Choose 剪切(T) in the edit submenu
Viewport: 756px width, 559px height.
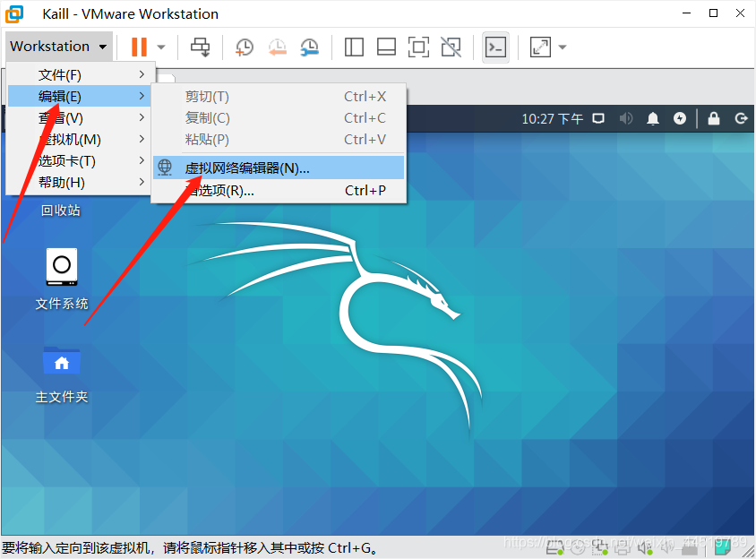coord(279,97)
